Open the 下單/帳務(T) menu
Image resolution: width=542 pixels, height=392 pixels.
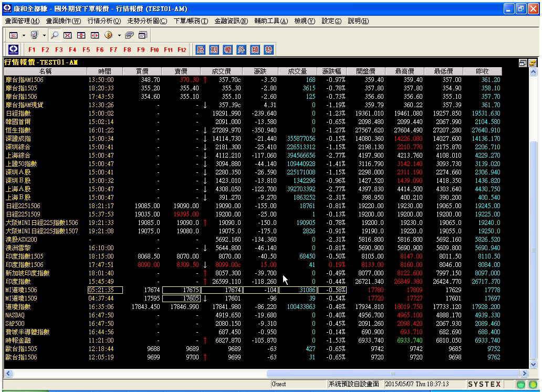(191, 21)
